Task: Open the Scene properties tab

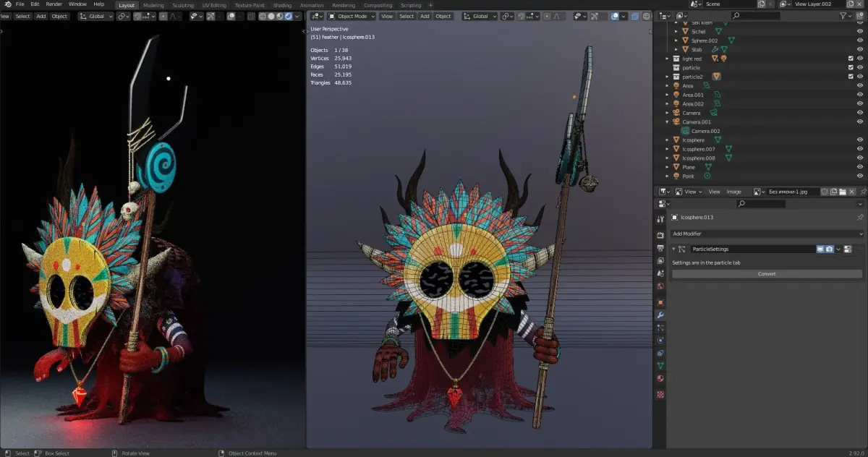Action: click(x=660, y=273)
